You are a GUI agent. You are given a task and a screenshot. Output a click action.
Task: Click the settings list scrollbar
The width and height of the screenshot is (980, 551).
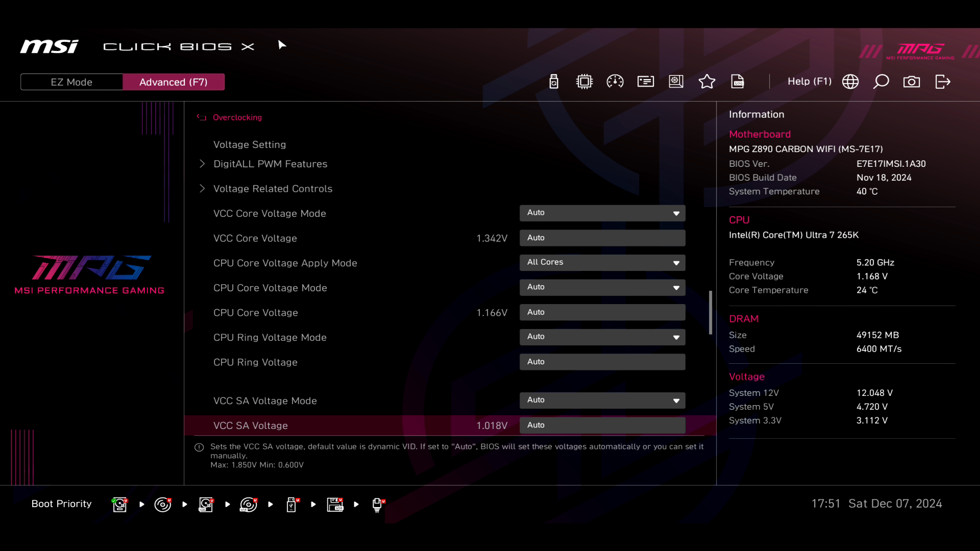[x=710, y=312]
